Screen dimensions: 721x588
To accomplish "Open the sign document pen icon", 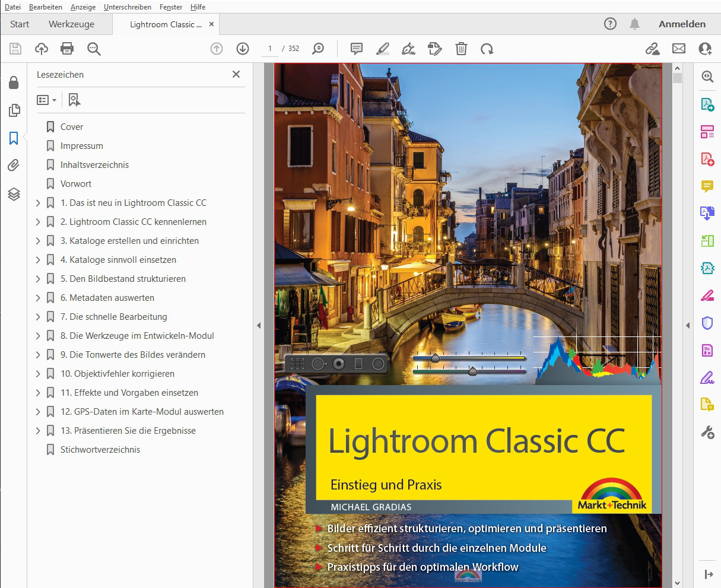I will click(408, 49).
